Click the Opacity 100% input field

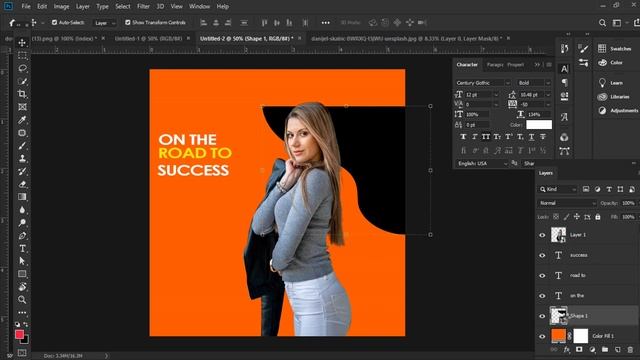coord(628,203)
